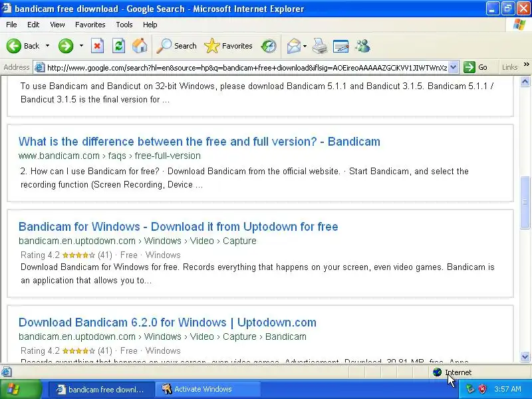Open the Favorites star button
The image size is (532, 399).
click(228, 46)
